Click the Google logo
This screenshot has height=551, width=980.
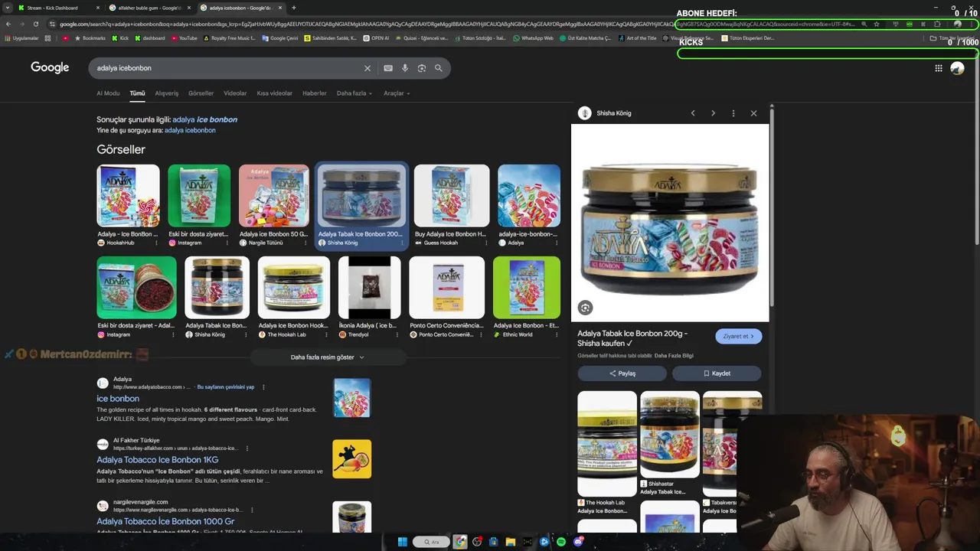[x=50, y=68]
